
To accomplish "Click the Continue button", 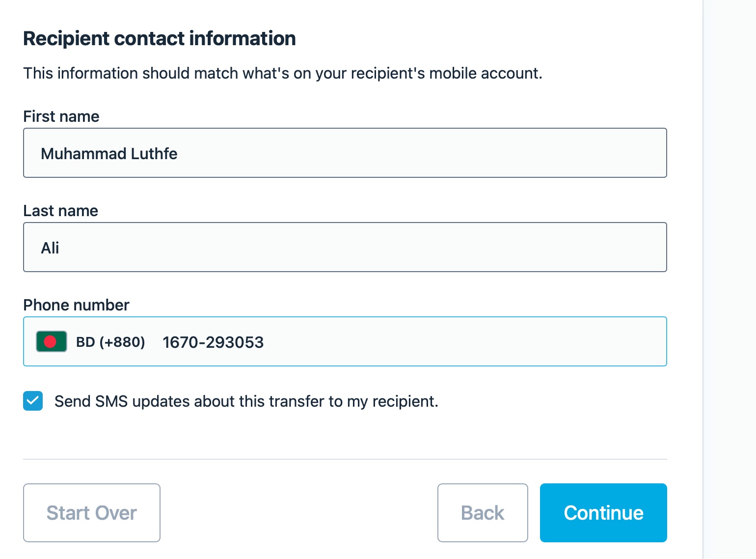I will pyautogui.click(x=603, y=513).
